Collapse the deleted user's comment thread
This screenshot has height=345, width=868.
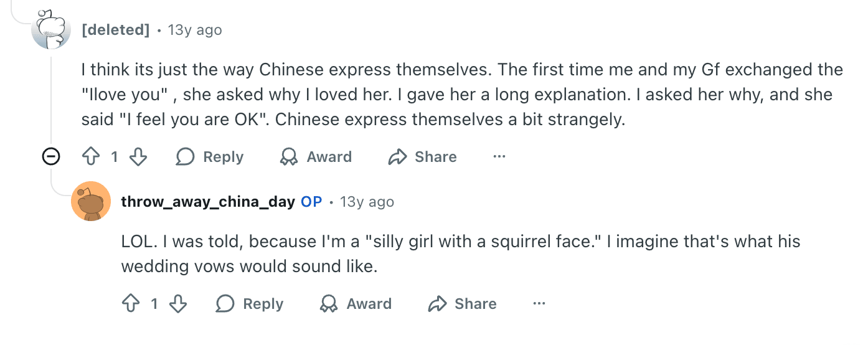(51, 157)
